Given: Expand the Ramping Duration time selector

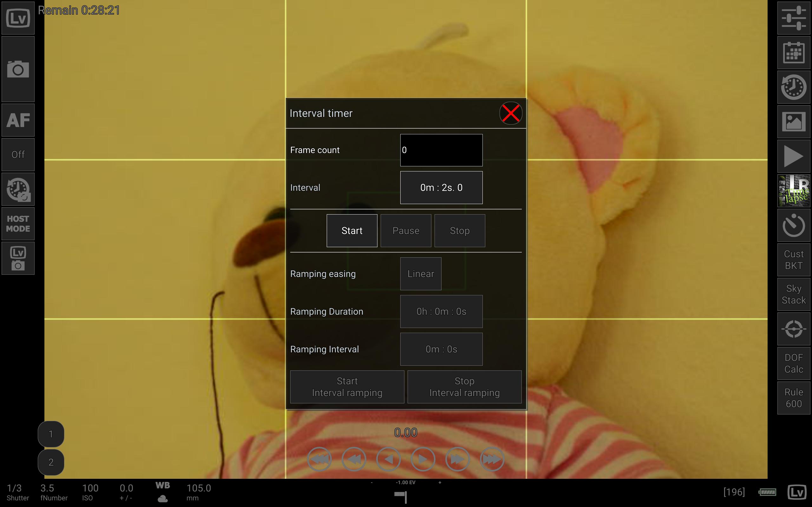Looking at the screenshot, I should tap(442, 311).
